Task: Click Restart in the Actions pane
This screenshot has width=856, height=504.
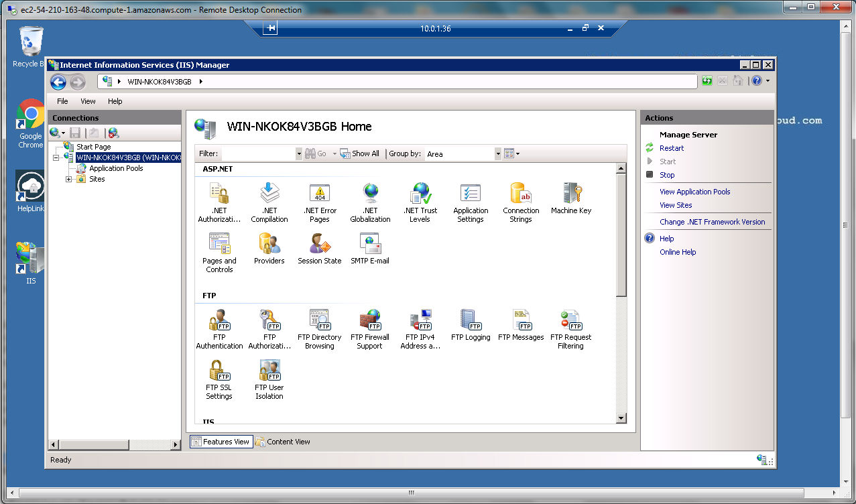Action: pyautogui.click(x=672, y=148)
